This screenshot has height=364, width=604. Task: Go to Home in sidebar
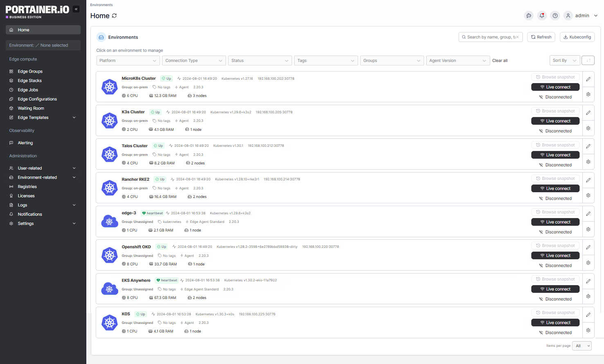coord(43,30)
